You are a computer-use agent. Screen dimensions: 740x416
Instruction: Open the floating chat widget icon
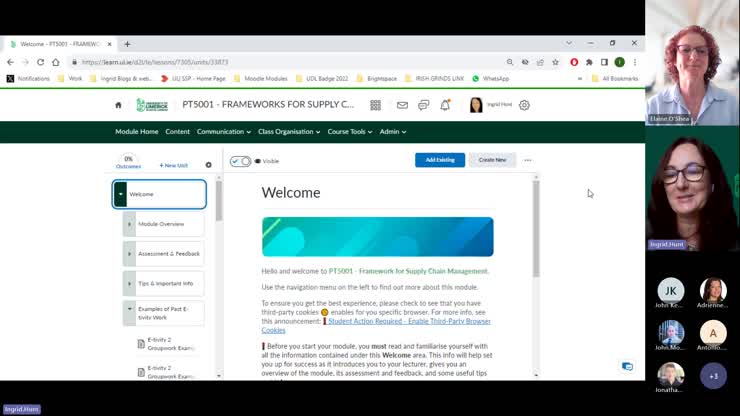(x=627, y=366)
